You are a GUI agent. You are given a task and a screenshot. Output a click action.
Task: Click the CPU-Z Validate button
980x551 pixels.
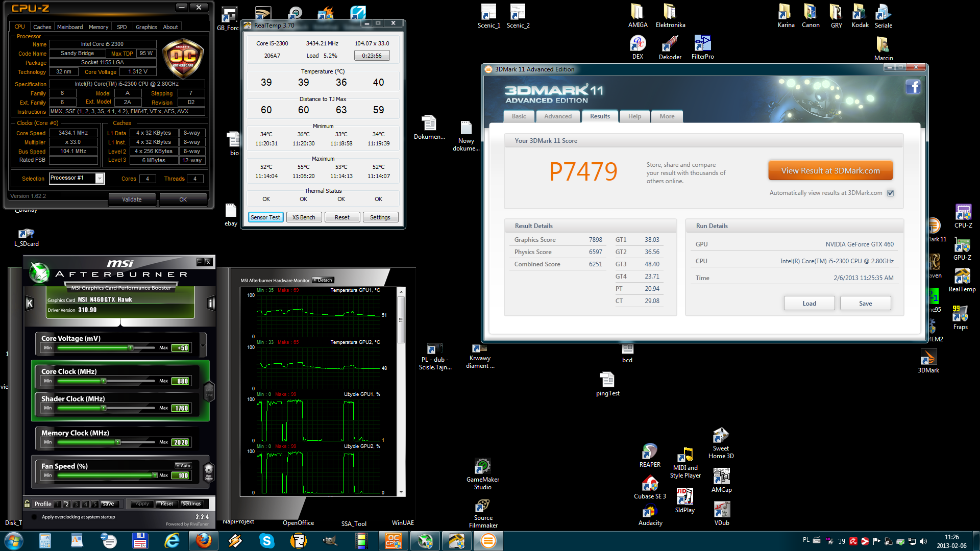click(132, 199)
